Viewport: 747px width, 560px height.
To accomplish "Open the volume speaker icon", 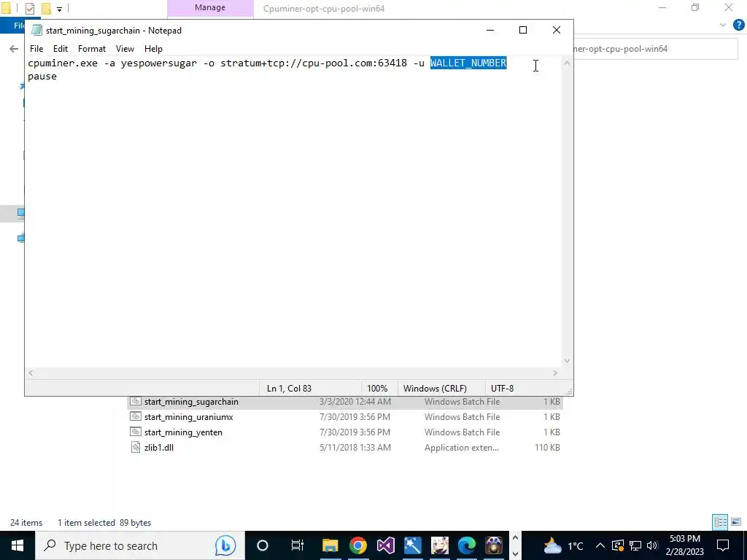I will 652,545.
